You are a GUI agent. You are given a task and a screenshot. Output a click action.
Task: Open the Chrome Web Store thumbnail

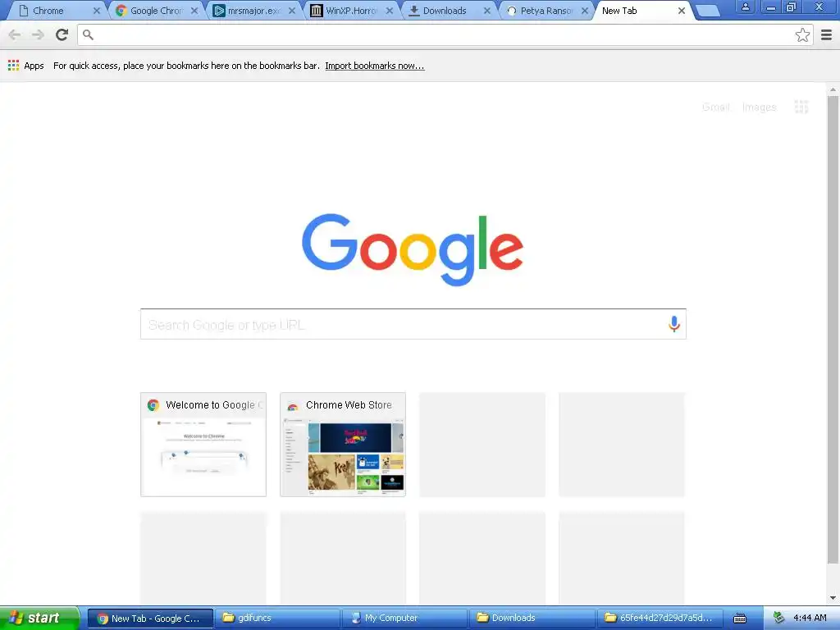point(343,444)
